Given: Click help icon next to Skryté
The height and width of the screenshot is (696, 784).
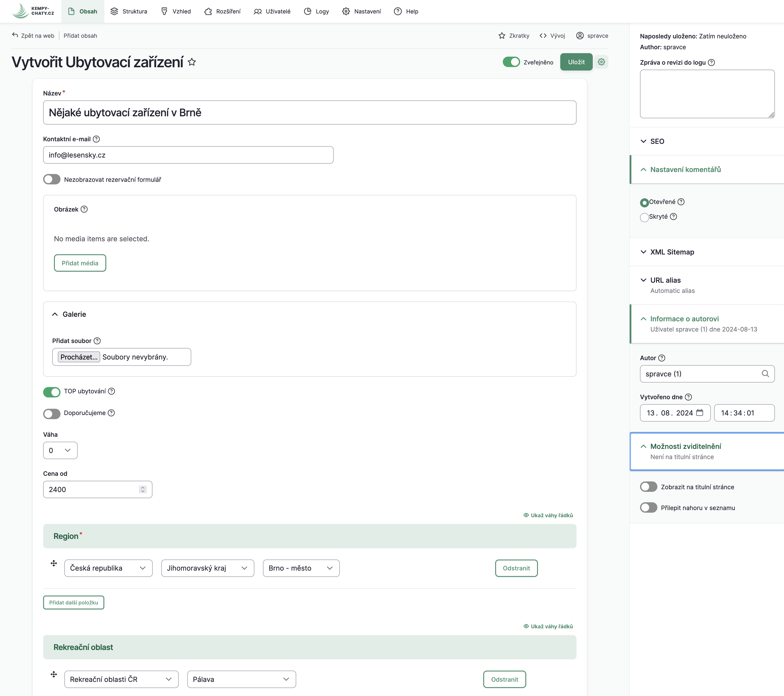Looking at the screenshot, I should point(673,217).
